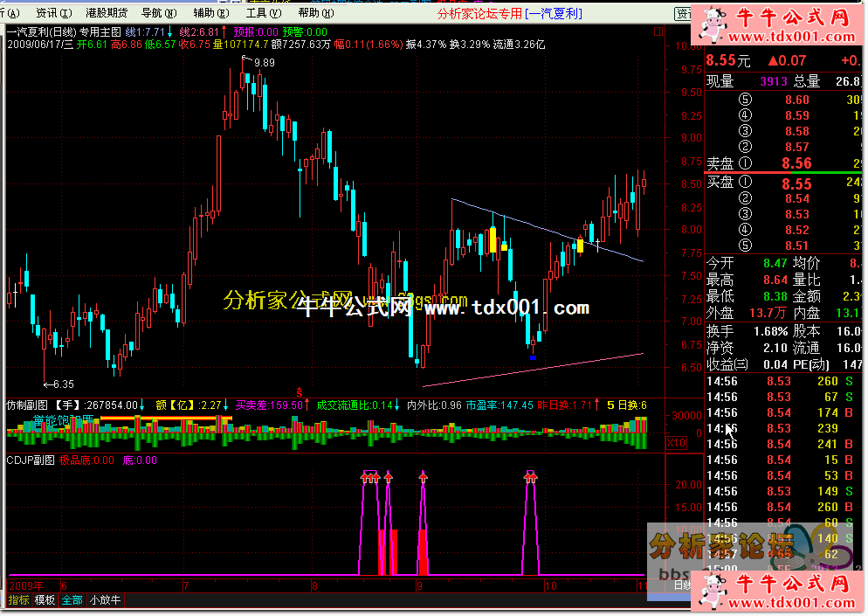Open the 帮助(H) menu

315,13
